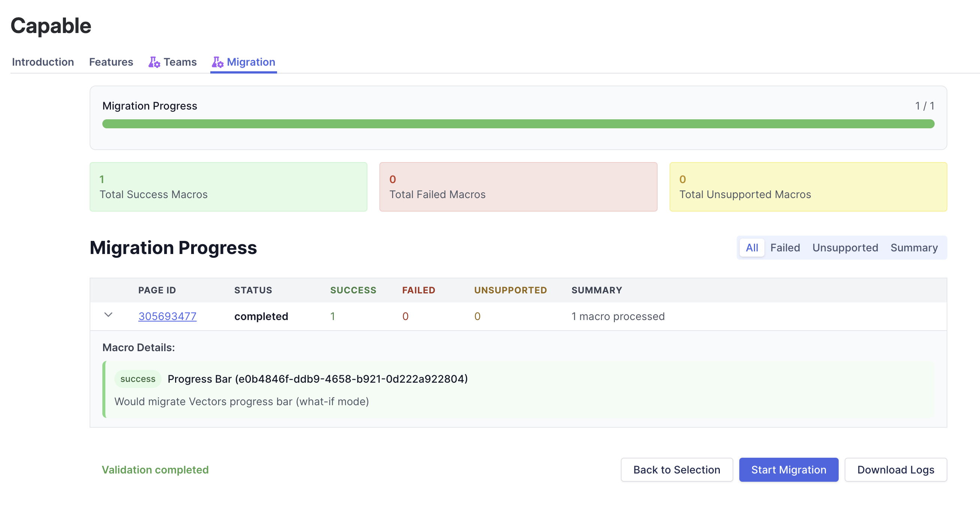980x517 pixels.
Task: Click the success badge on Progress Bar macro
Action: 138,379
